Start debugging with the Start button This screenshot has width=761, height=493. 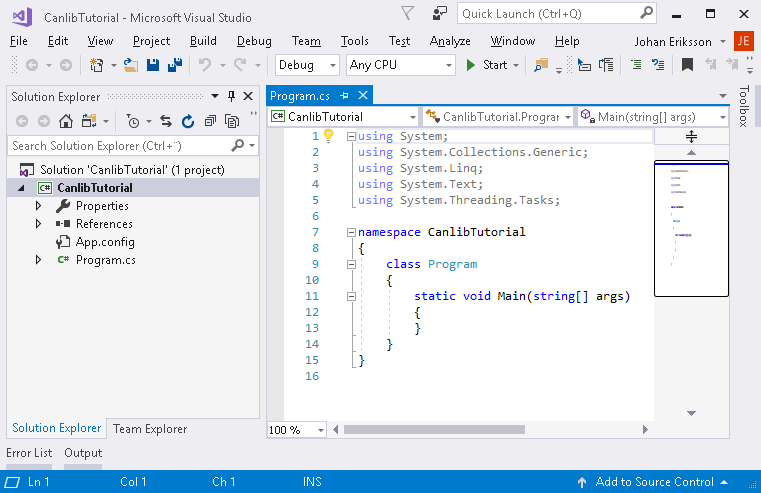coord(487,65)
